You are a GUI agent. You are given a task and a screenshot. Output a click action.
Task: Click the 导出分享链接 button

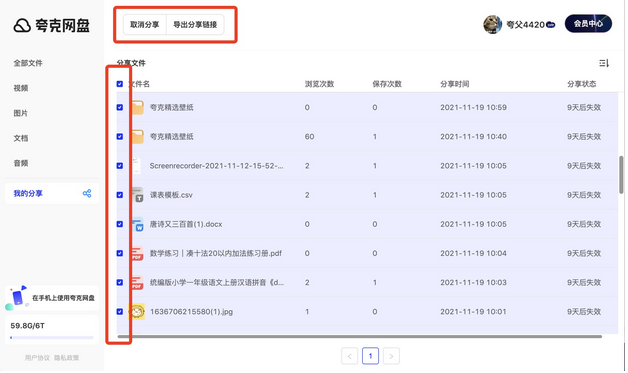point(195,25)
